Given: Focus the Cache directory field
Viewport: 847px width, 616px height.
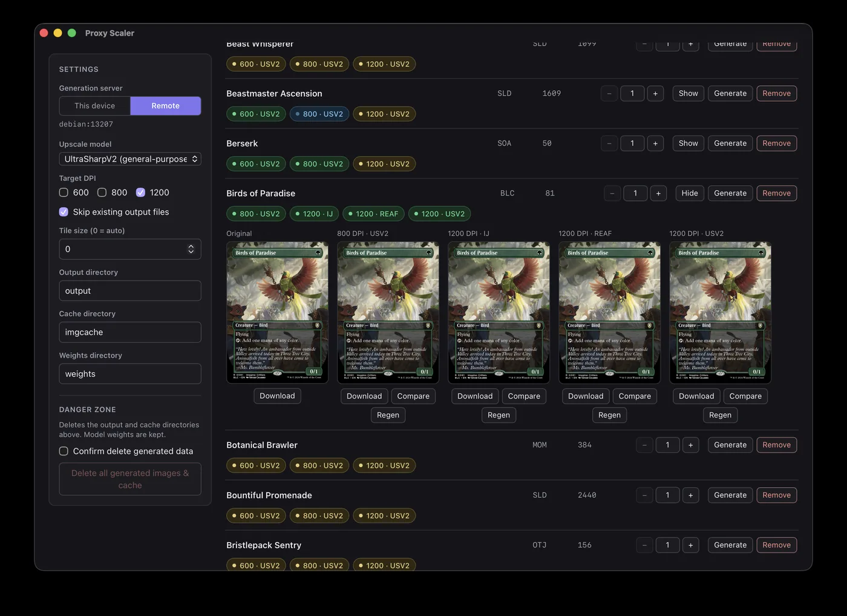Looking at the screenshot, I should (130, 332).
